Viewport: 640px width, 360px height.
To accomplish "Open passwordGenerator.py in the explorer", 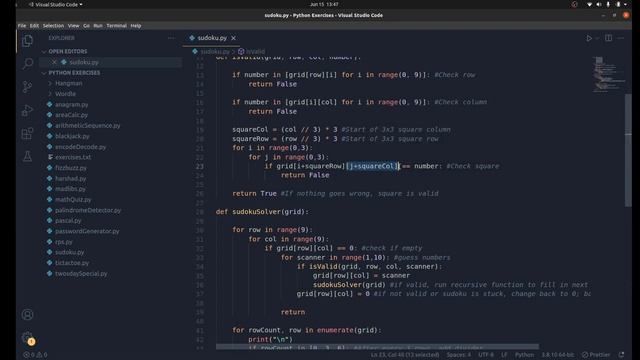I will 87,231.
